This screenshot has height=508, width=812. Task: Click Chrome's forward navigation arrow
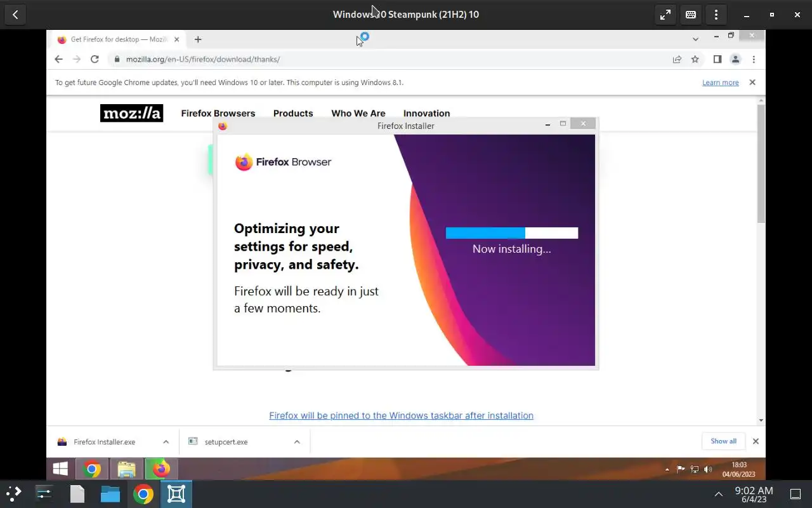(77, 59)
